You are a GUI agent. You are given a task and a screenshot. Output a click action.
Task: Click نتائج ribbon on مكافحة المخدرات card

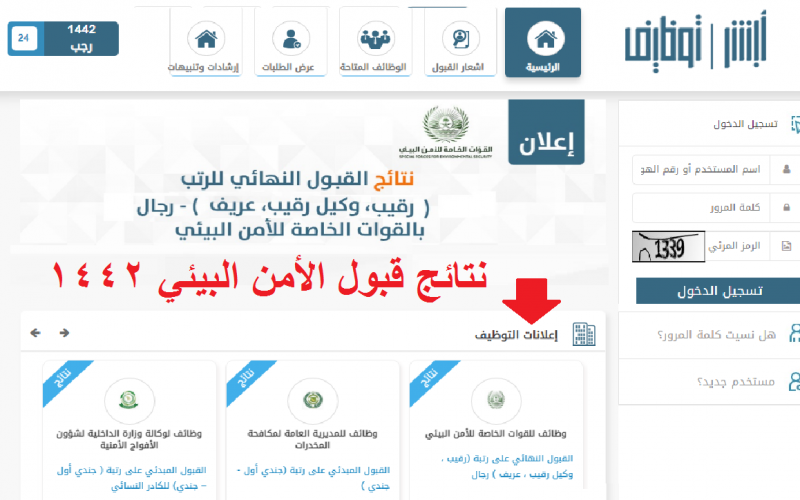coord(245,379)
